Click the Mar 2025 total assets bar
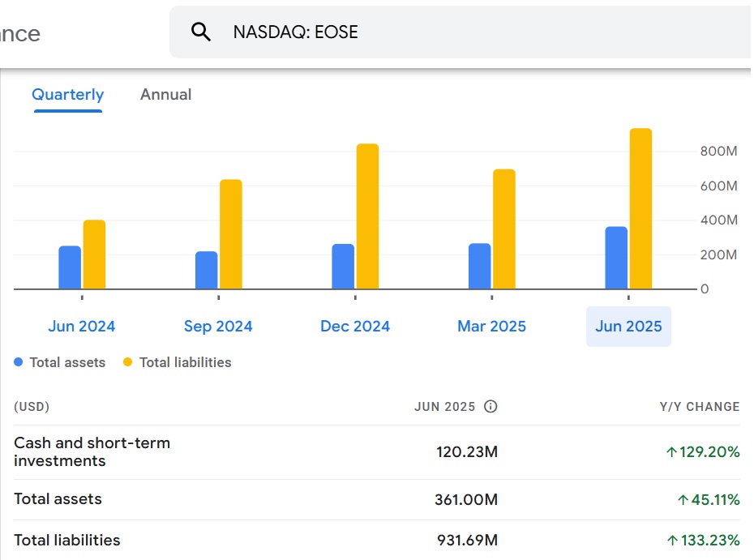 click(x=479, y=266)
